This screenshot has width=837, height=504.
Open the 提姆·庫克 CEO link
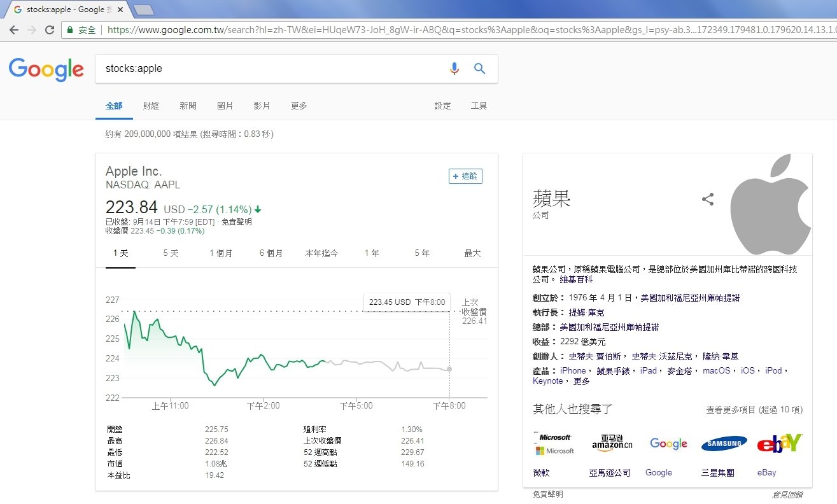coord(587,312)
